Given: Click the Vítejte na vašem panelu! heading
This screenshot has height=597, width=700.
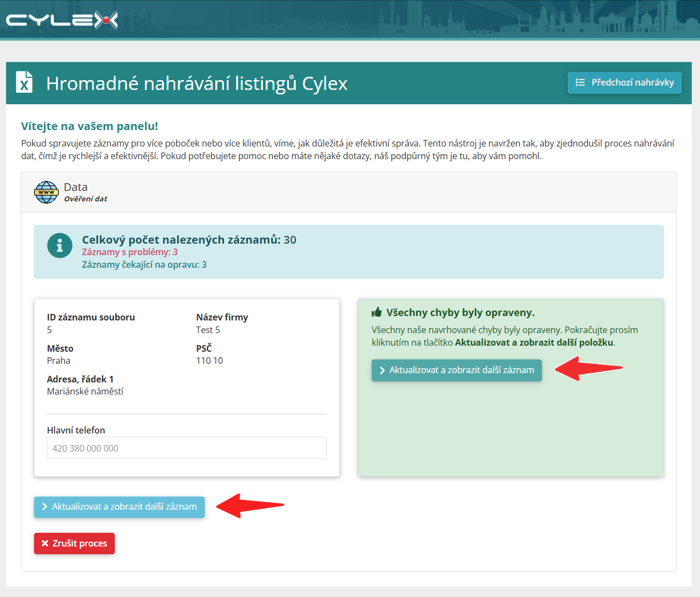Looking at the screenshot, I should (89, 126).
